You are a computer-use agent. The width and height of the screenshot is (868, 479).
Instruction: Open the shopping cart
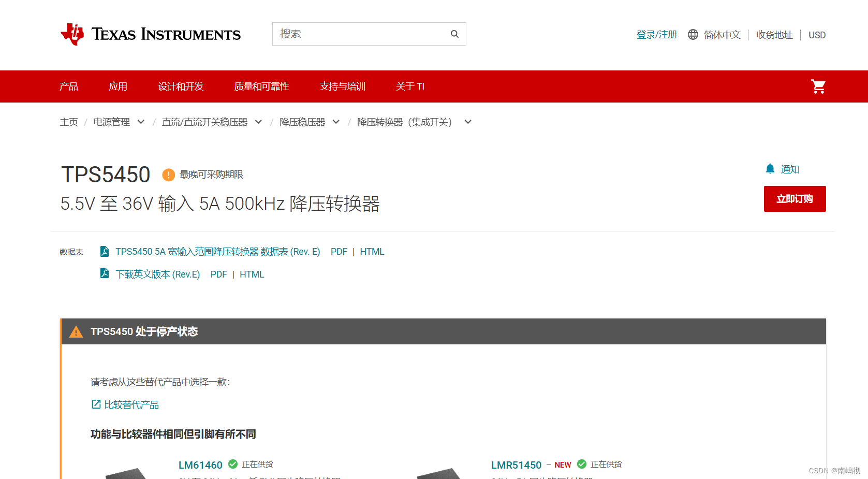(x=818, y=86)
